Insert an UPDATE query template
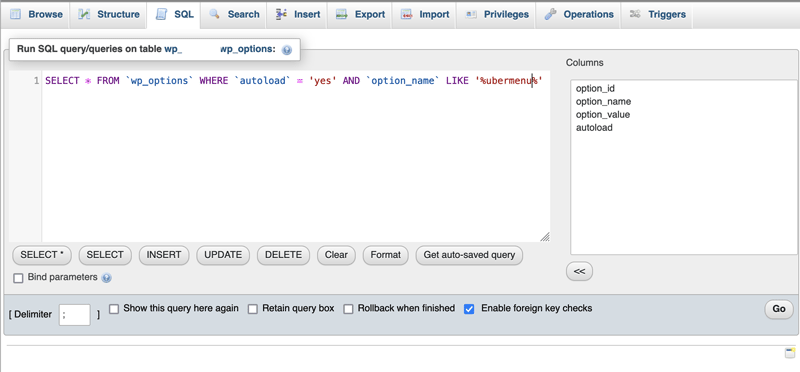Screen dimensions: 800x372 click(223, 255)
